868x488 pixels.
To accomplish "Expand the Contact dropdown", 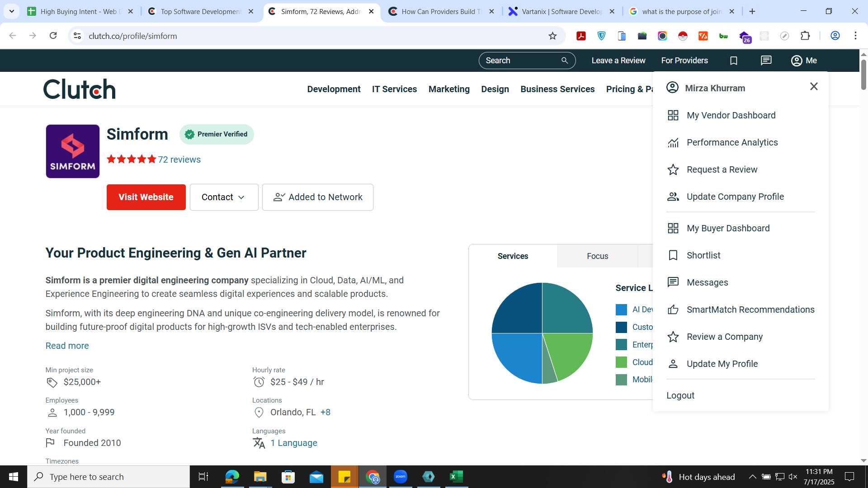I will 224,197.
